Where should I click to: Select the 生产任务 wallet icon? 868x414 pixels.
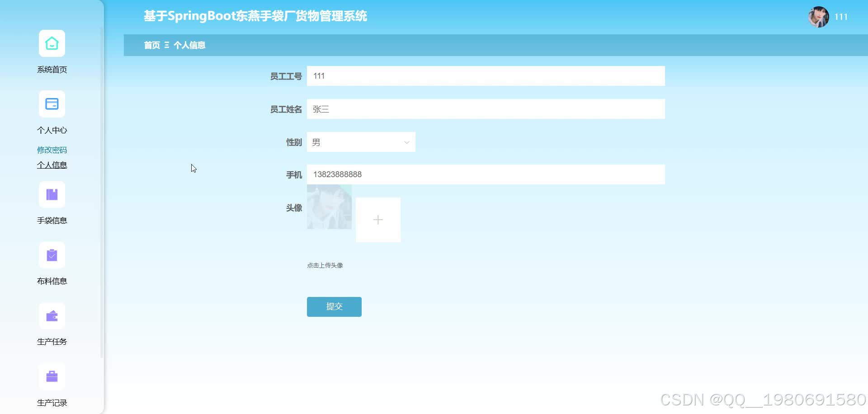[52, 315]
